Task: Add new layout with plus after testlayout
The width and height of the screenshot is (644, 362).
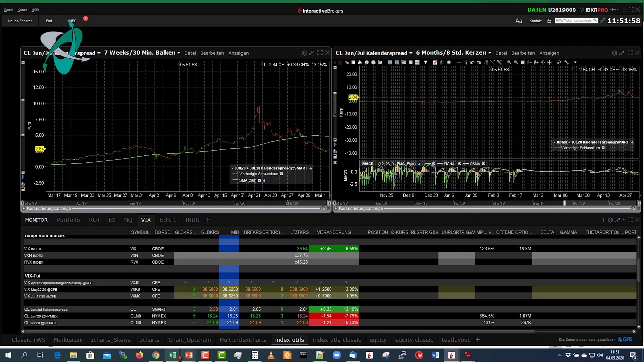Action: coord(478,340)
